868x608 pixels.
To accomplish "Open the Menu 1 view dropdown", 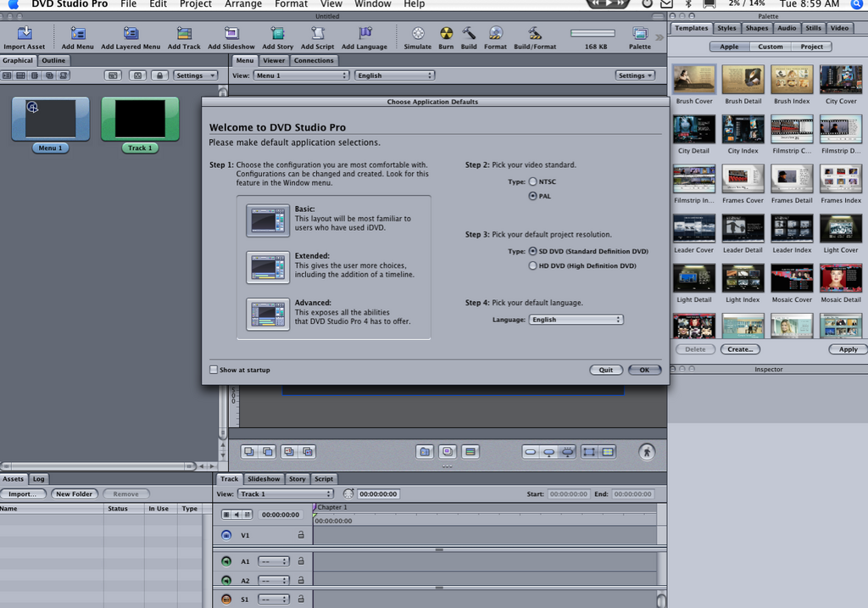I will [x=301, y=75].
